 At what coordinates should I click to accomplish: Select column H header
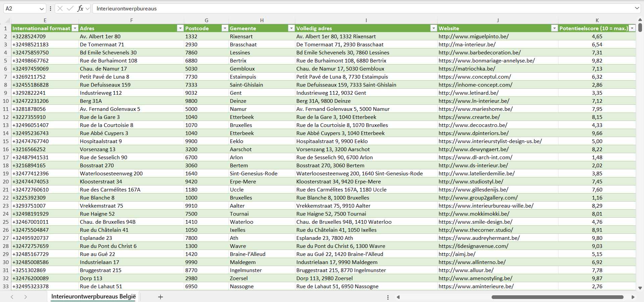pos(262,20)
